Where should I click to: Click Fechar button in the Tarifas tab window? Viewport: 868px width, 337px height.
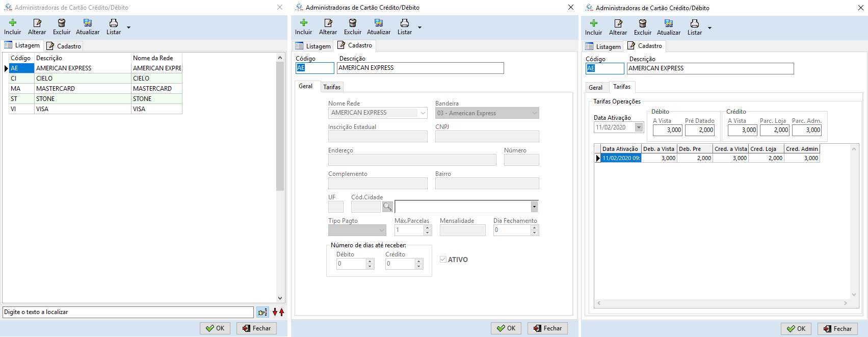838,329
